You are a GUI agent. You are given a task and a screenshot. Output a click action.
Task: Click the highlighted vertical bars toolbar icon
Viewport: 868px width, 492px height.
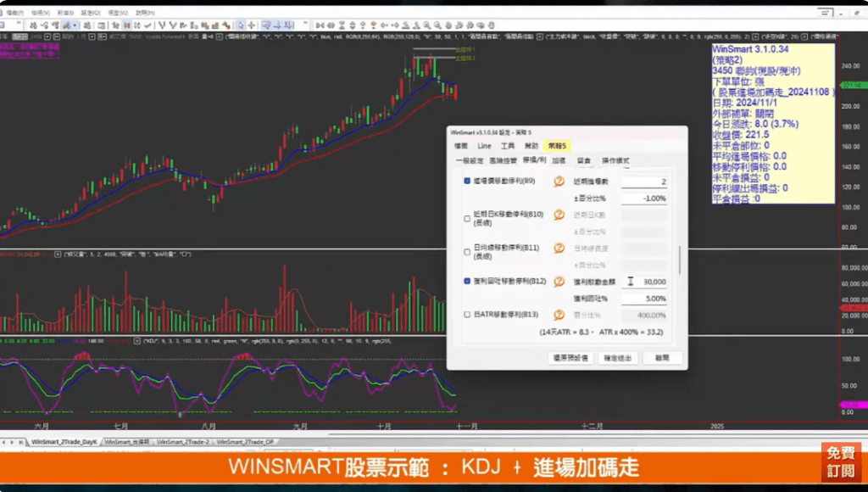(x=127, y=25)
